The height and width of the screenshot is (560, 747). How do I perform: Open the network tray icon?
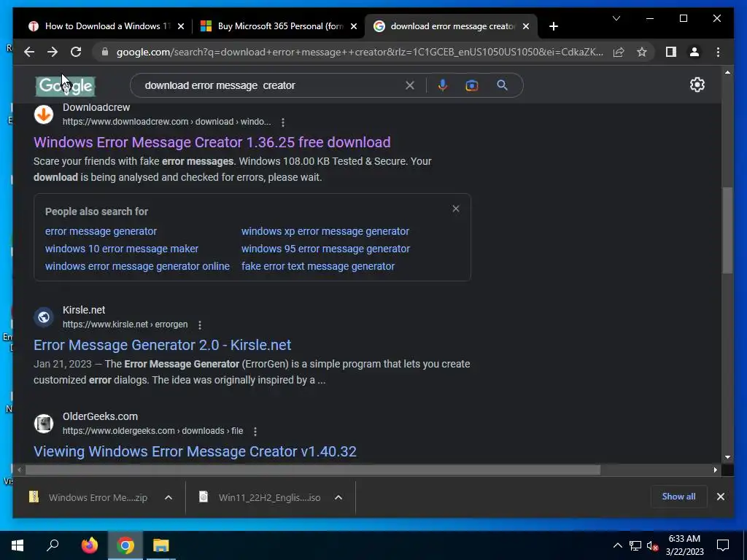(635, 545)
